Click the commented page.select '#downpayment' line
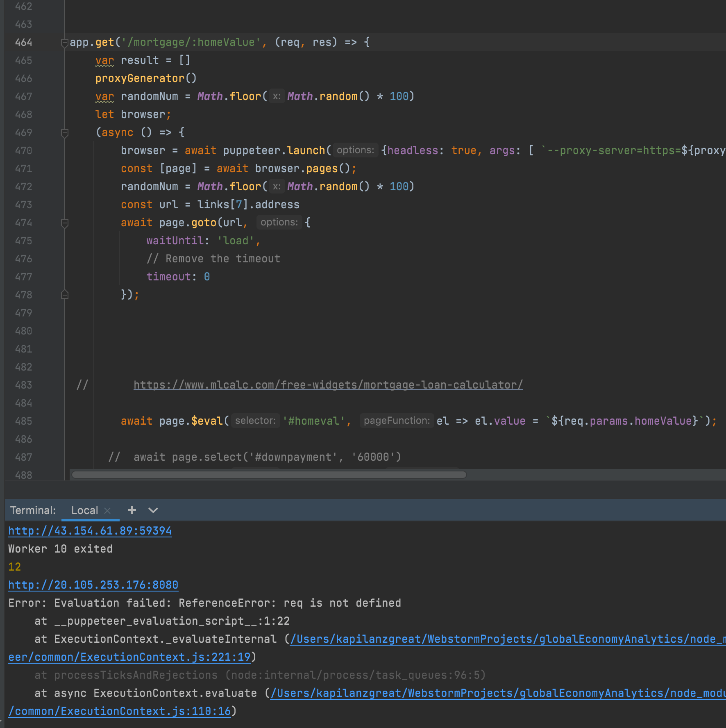 click(255, 457)
